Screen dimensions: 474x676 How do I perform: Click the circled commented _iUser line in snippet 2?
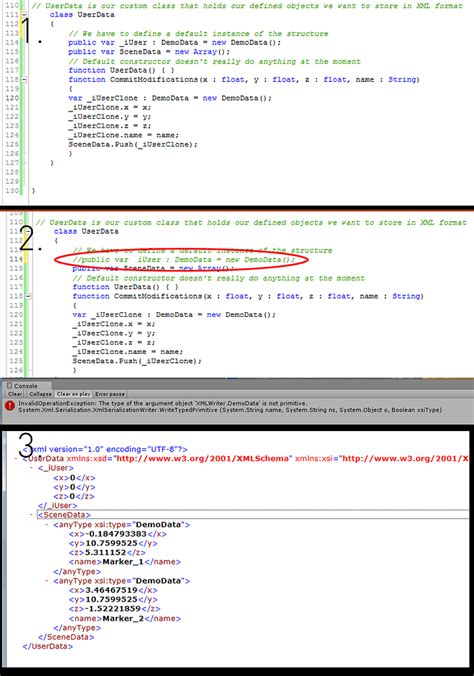click(x=184, y=260)
